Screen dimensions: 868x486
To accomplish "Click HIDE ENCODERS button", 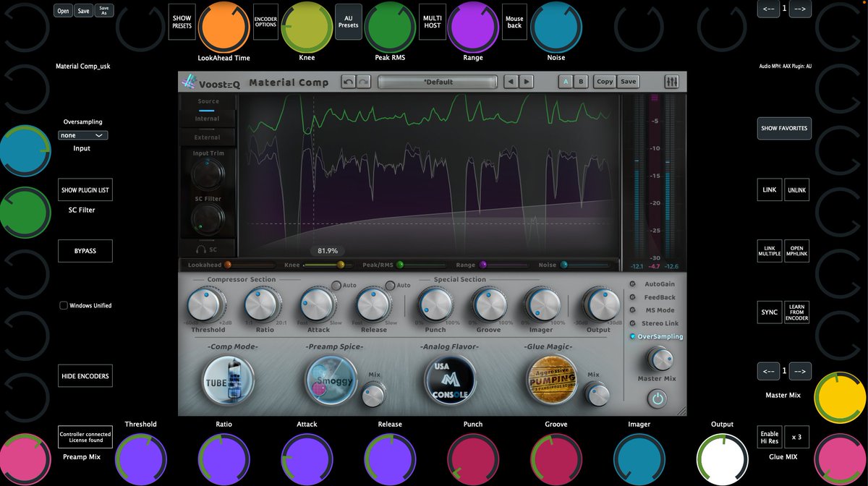I will [85, 376].
